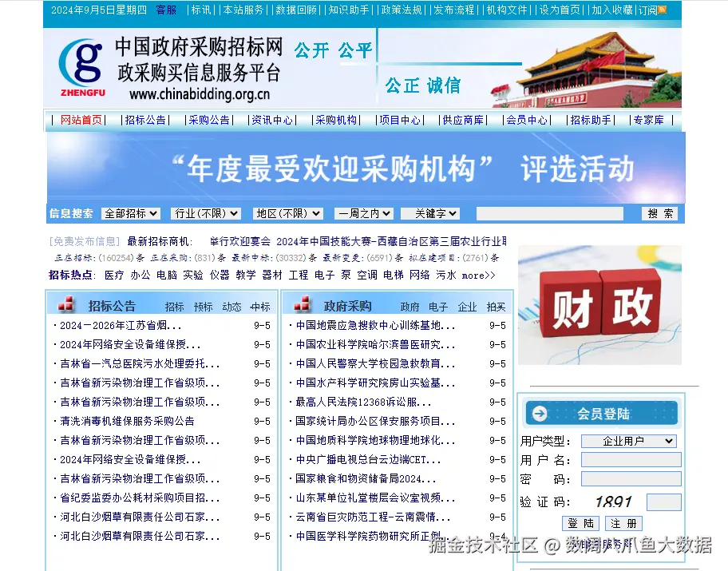Image resolution: width=728 pixels, height=571 pixels.
Task: Click the search keyword input field
Action: click(x=550, y=213)
